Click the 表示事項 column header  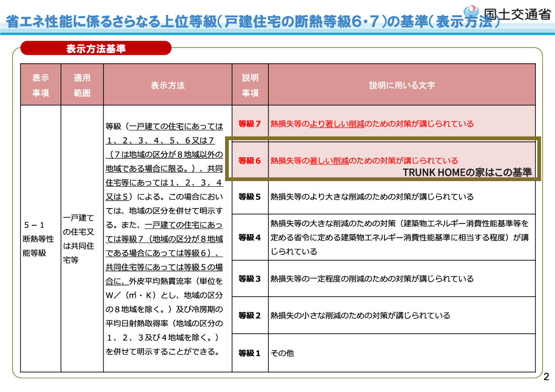pos(41,84)
